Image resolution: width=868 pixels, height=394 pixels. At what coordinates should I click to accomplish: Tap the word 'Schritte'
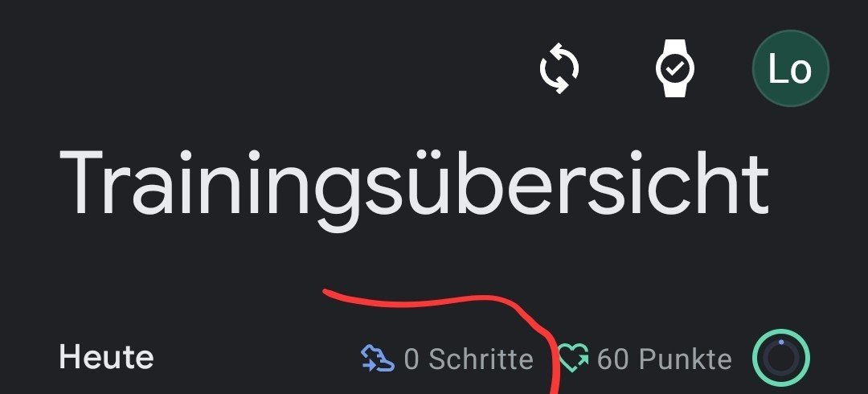(x=481, y=359)
